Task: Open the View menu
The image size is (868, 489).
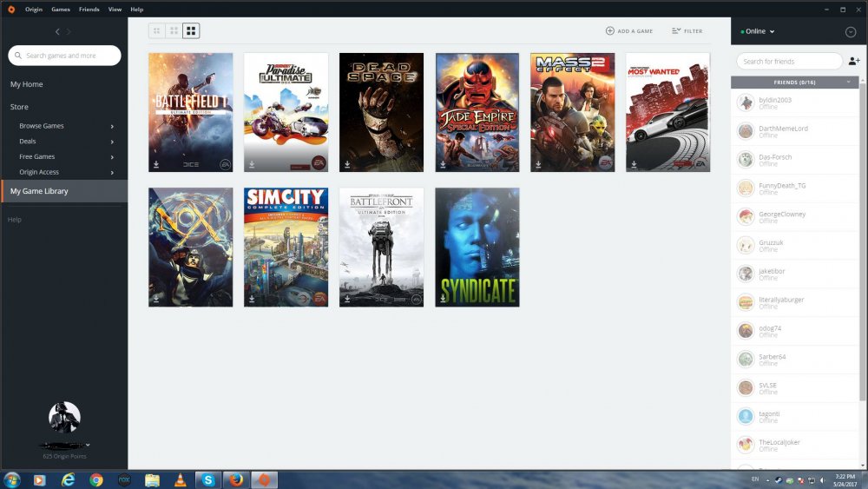Action: 115,10
